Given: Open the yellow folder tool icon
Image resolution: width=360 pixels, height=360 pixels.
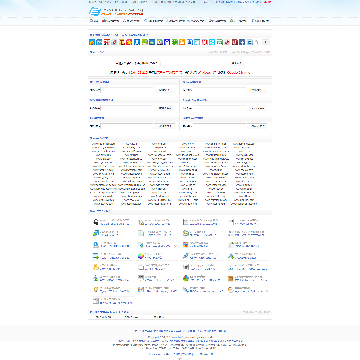Looking at the screenshot, I should click(96, 267).
